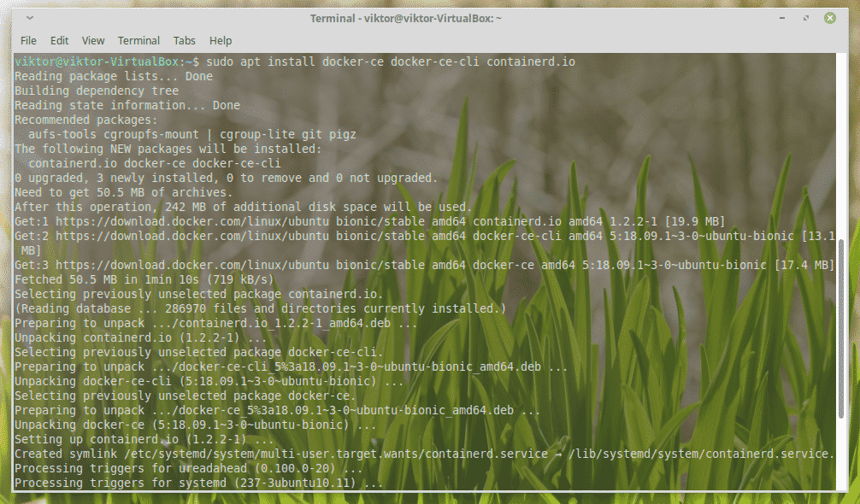Open the Terminal menu
The height and width of the screenshot is (504, 860).
138,40
